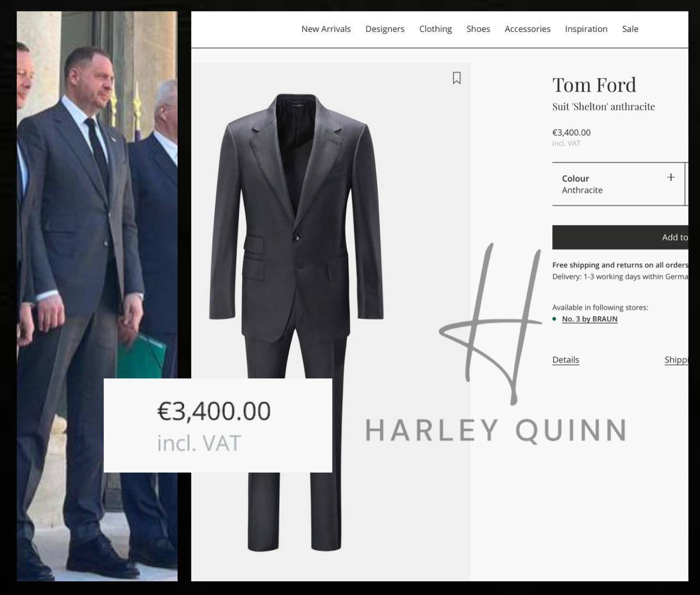Click the HARLEY QUINN watermark text
Image resolution: width=700 pixels, height=595 pixels.
(496, 430)
